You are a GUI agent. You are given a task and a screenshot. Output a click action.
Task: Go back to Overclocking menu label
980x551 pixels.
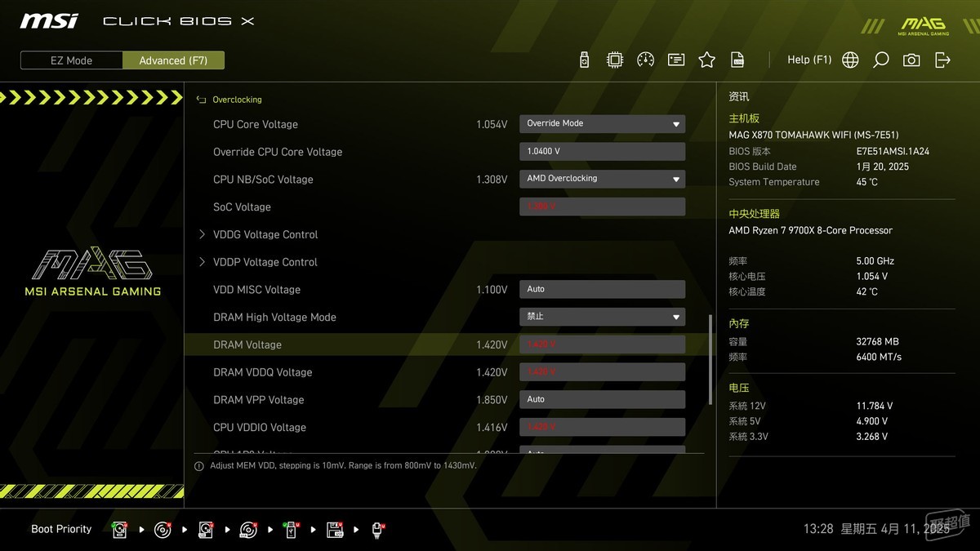click(237, 100)
